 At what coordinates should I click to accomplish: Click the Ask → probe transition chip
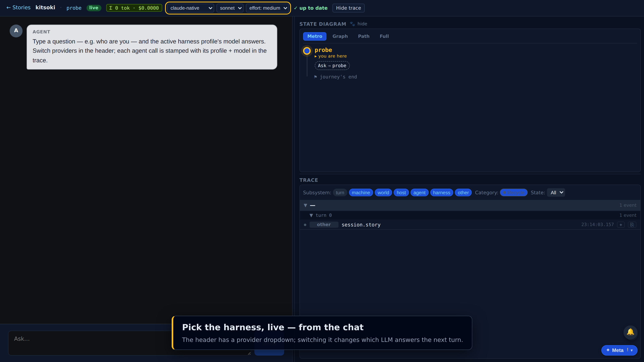(332, 65)
